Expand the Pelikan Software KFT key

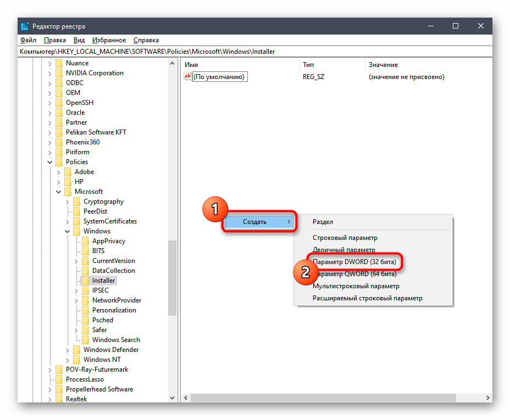tap(50, 132)
